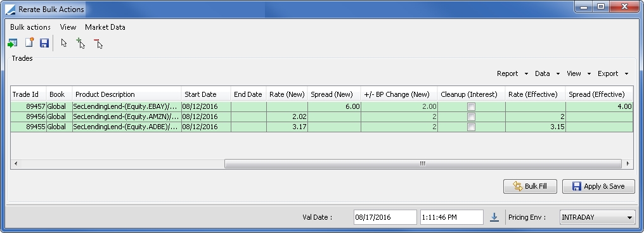Click the add-to-selection pointer icon
The width and height of the screenshot is (644, 233).
[80, 43]
